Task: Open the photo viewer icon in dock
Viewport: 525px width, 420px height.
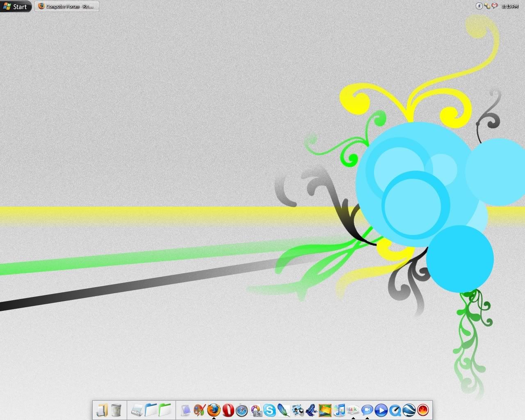Action: (298, 410)
